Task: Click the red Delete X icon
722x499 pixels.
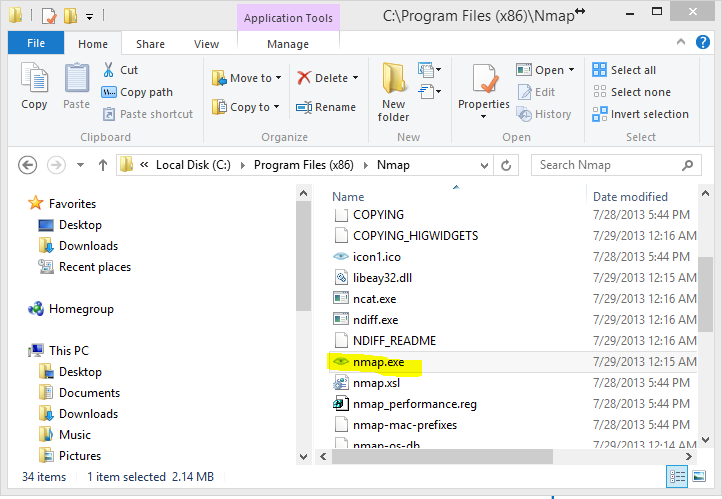Action: 304,78
